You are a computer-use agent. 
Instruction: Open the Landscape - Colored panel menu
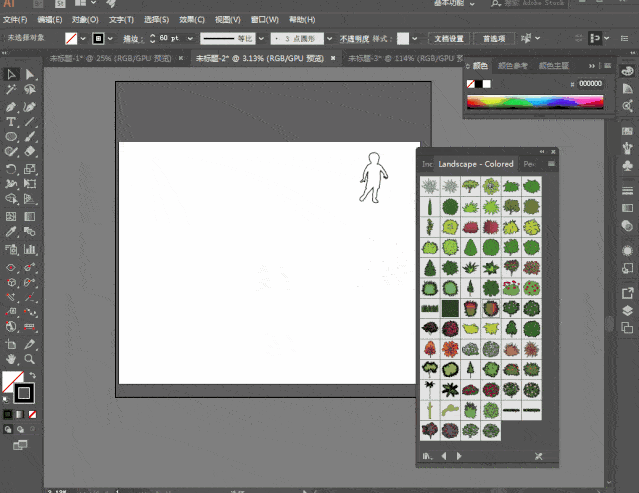(550, 164)
